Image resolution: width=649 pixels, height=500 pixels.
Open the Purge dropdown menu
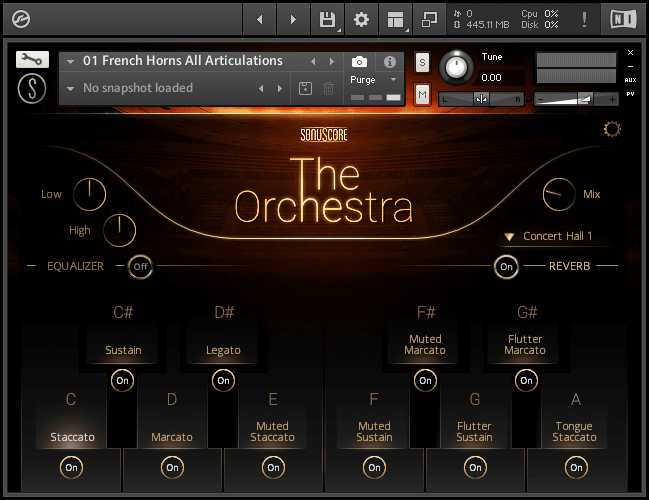click(x=373, y=79)
